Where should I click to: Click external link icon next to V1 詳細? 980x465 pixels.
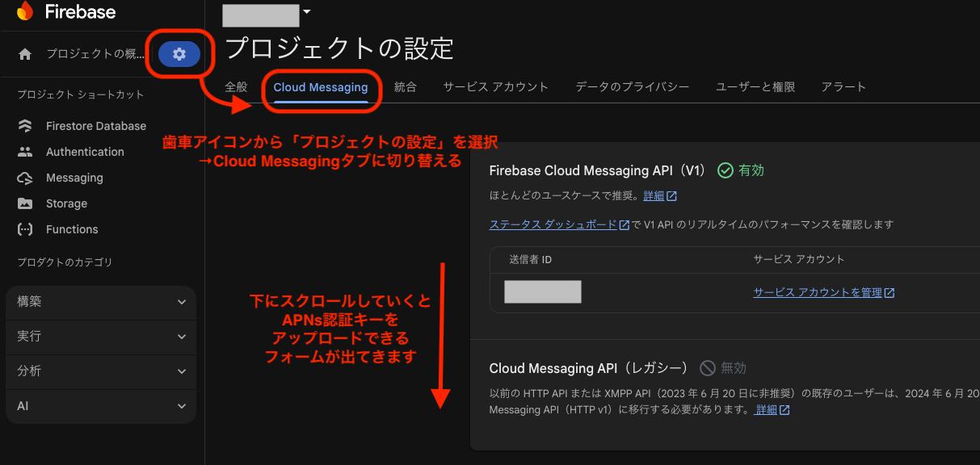pos(671,196)
